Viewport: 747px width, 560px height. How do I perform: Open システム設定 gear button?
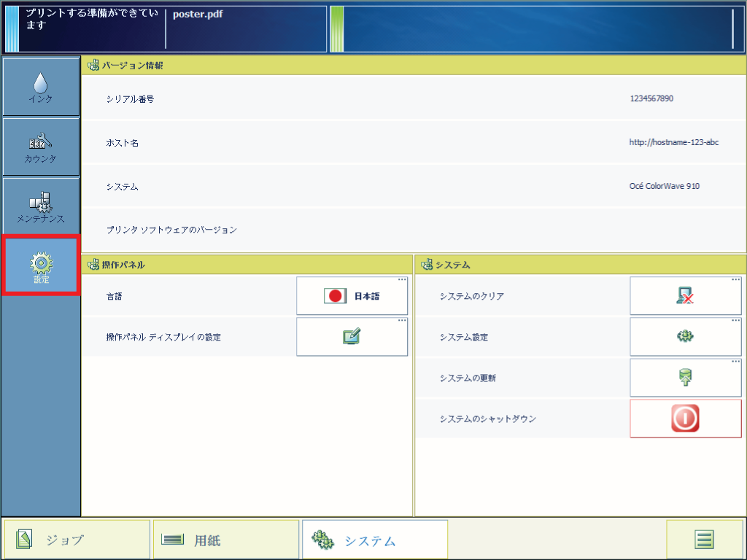pos(686,337)
